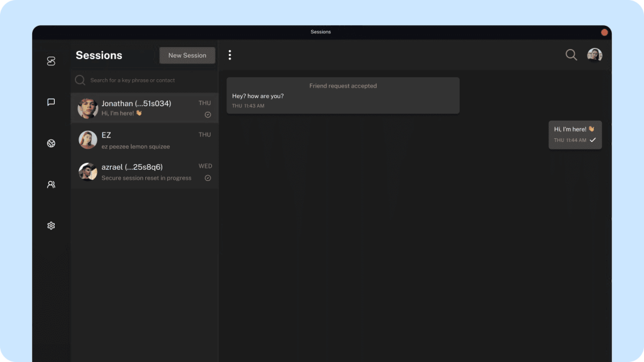This screenshot has height=362, width=644.
Task: Open the three-dot conversation menu
Action: pos(230,55)
